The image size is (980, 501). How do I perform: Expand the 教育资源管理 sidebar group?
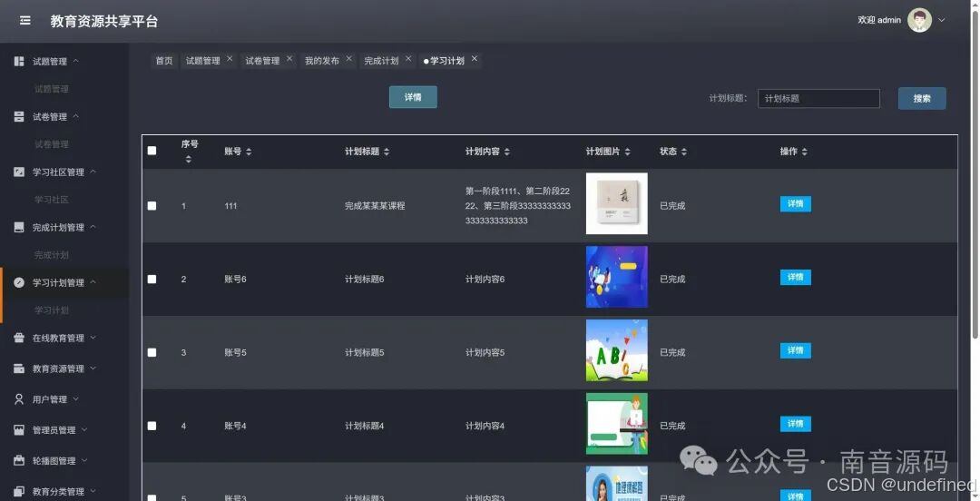coord(93,368)
